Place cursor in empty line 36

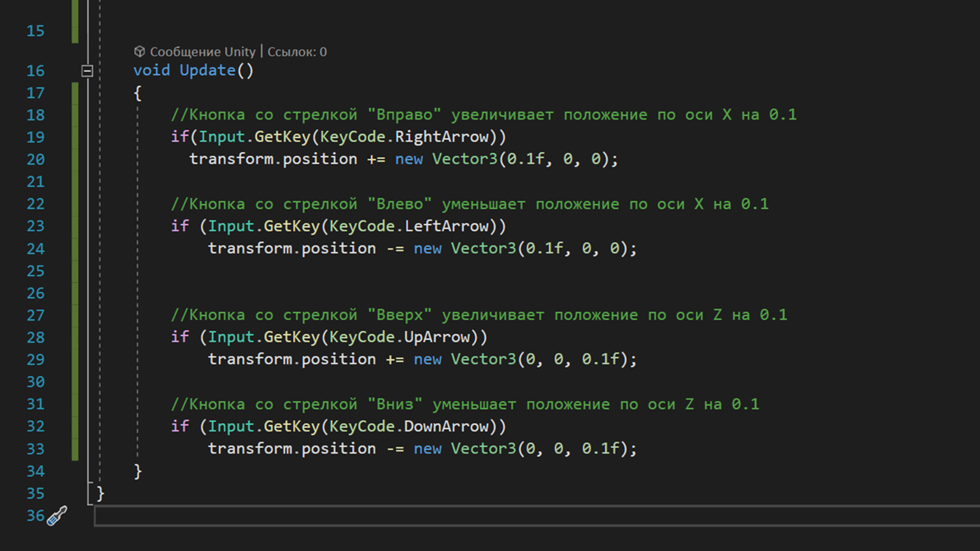(445, 516)
